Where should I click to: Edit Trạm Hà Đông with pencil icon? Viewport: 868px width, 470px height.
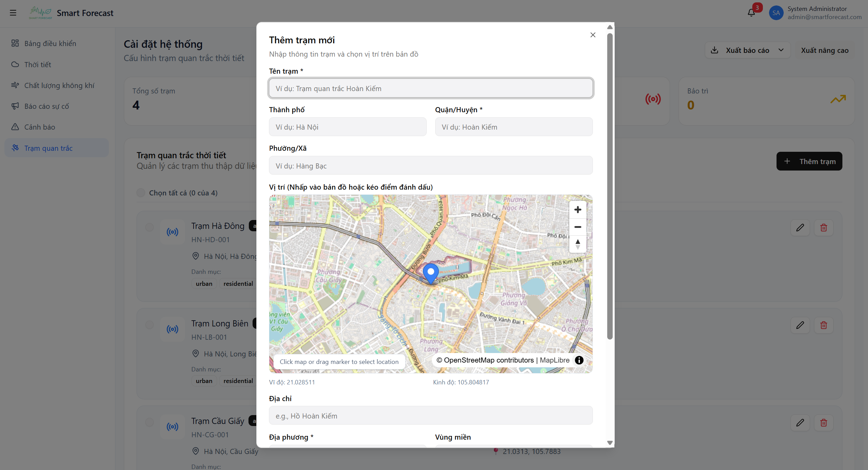coord(800,227)
